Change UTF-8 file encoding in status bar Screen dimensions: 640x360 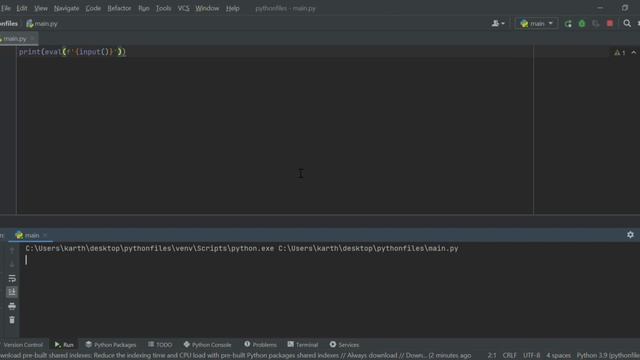531,356
